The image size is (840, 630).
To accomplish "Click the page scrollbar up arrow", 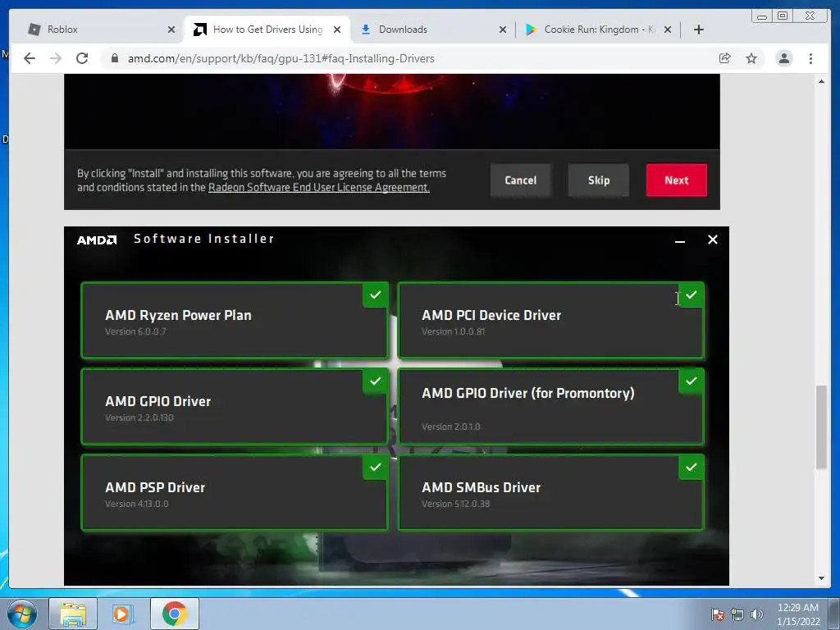I will click(821, 81).
